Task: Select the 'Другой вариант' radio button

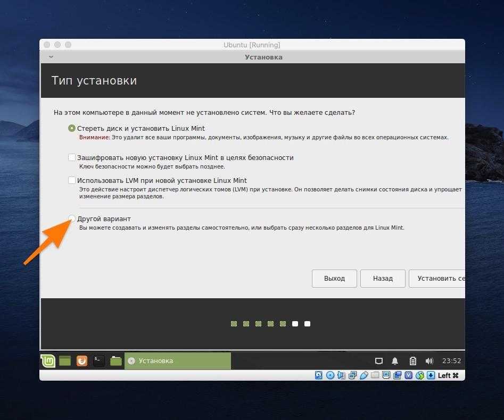Action: (x=72, y=219)
